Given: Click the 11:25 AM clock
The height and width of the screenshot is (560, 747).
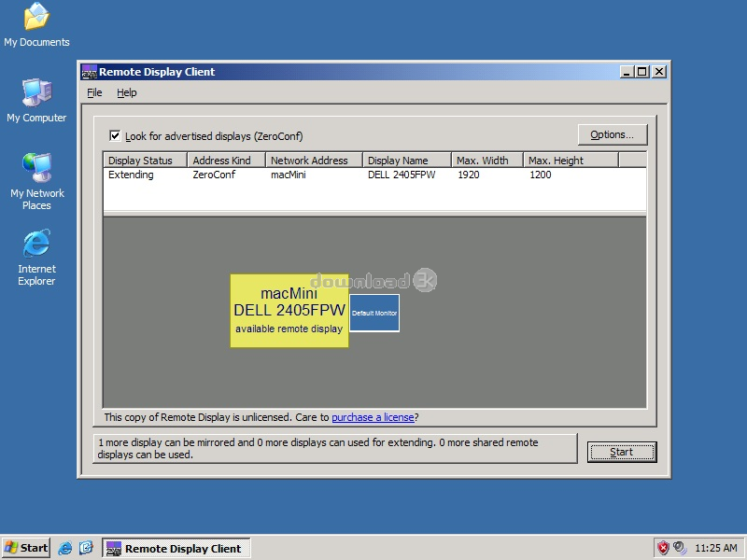Looking at the screenshot, I should pos(716,548).
